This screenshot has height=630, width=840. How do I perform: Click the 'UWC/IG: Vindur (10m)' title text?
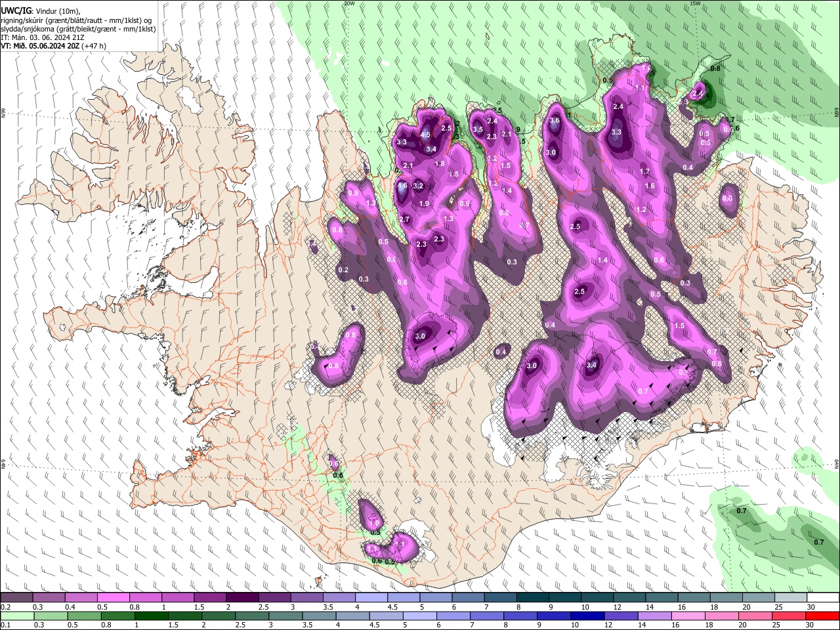41,10
